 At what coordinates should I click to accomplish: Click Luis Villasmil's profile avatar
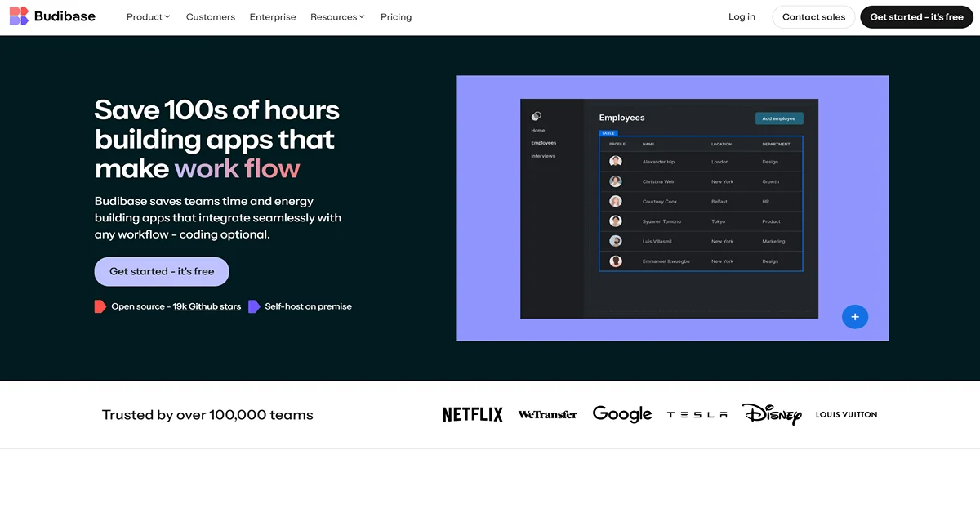tap(616, 241)
